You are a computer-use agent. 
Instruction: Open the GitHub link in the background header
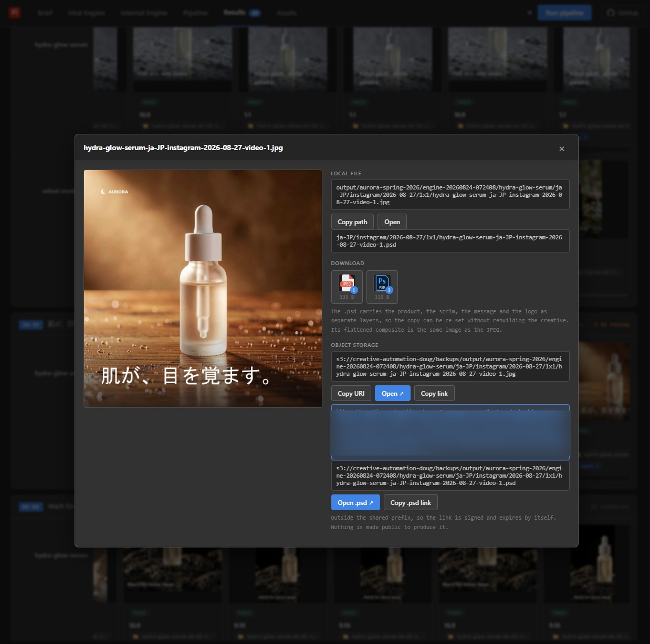[623, 13]
